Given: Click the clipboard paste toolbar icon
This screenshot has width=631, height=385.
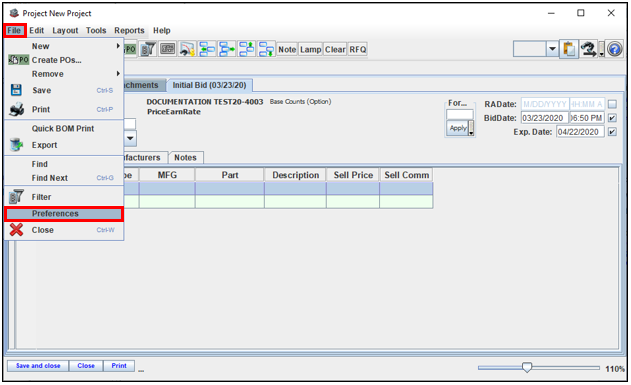Looking at the screenshot, I should point(569,49).
